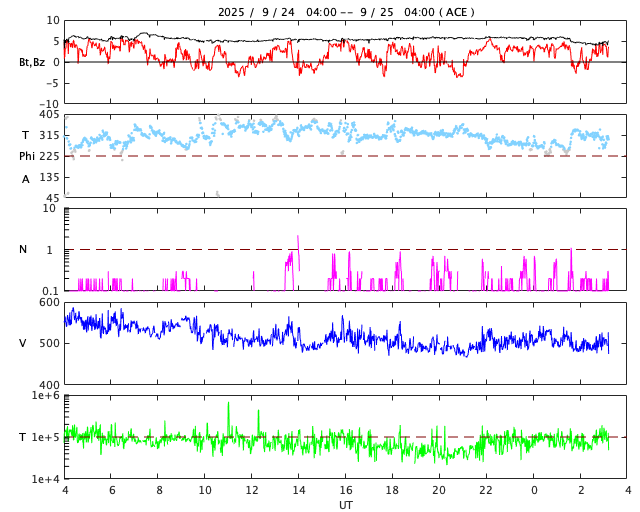This screenshot has height=512, width=640.
Task: Click the 600 tick label on the velocity panel
Action: (x=48, y=302)
